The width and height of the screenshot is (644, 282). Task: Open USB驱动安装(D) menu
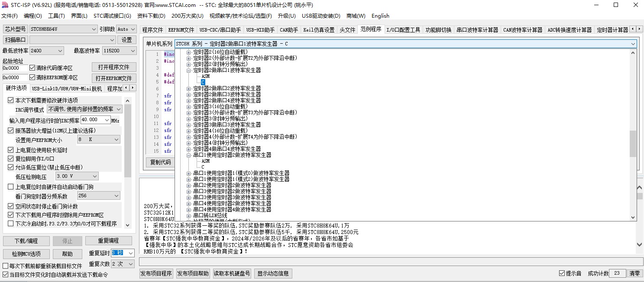point(321,16)
